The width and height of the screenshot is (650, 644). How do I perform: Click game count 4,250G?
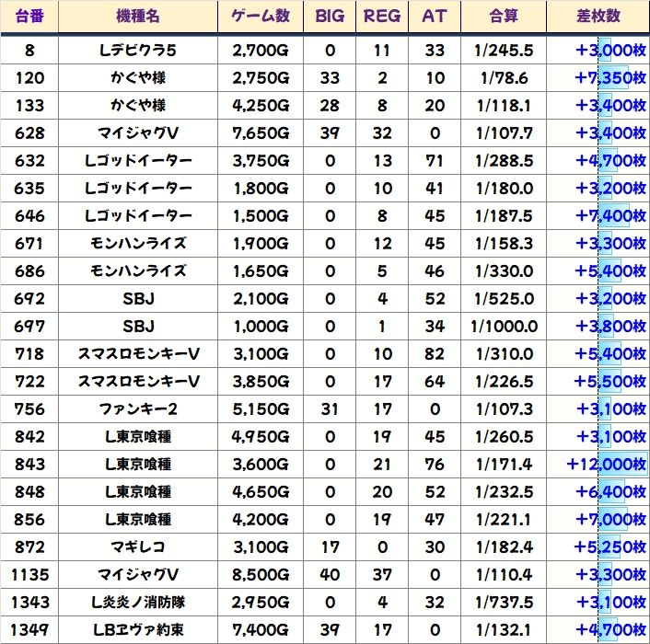(261, 106)
